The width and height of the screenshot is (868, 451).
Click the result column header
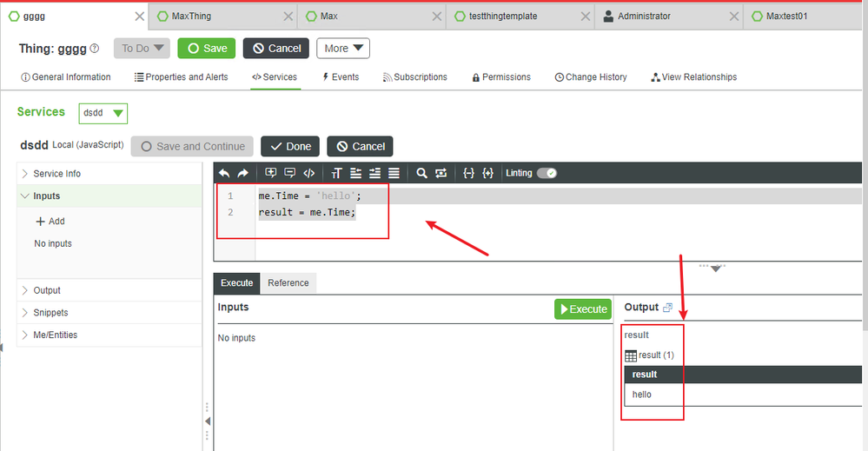point(744,375)
